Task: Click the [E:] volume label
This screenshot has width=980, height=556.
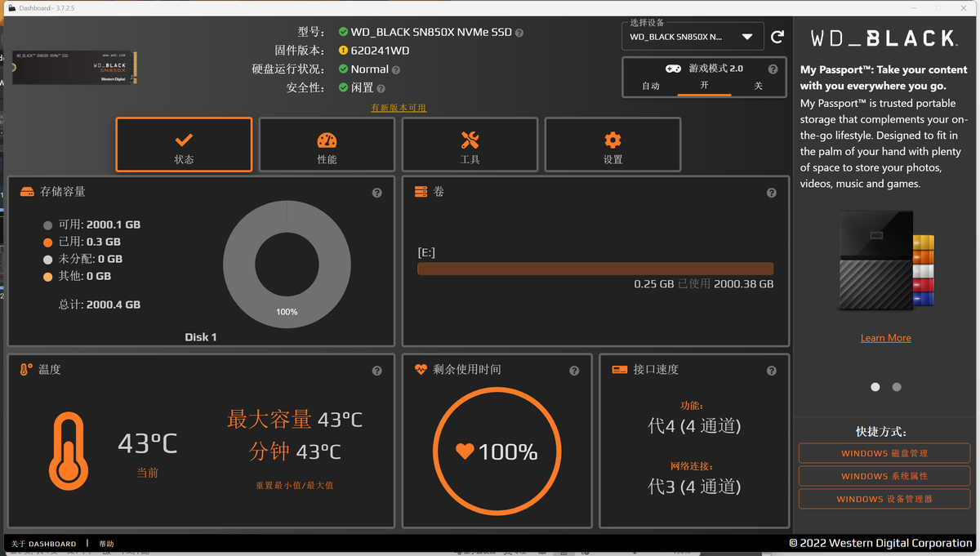Action: click(x=426, y=253)
